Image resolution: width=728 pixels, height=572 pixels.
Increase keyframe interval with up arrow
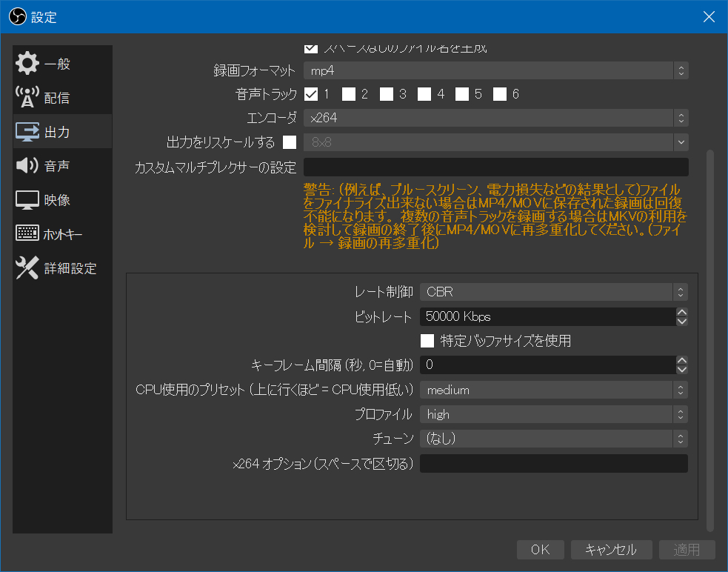point(682,360)
